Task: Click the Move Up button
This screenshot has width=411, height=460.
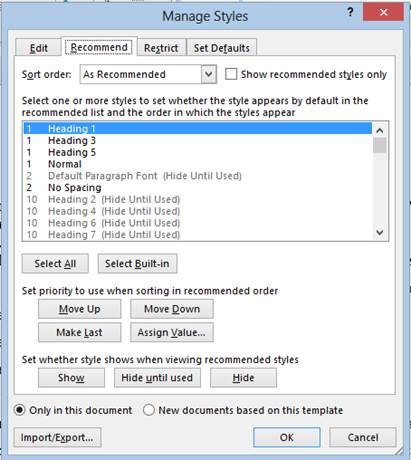Action: (79, 309)
